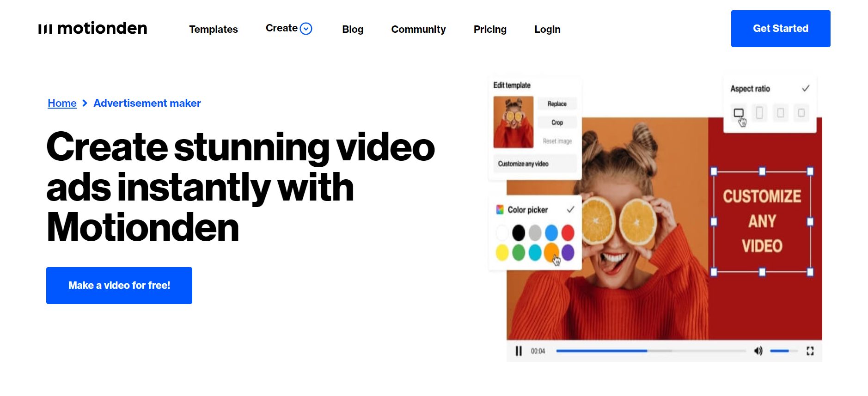Select the template thumbnail image
The image size is (868, 396).
coord(513,122)
